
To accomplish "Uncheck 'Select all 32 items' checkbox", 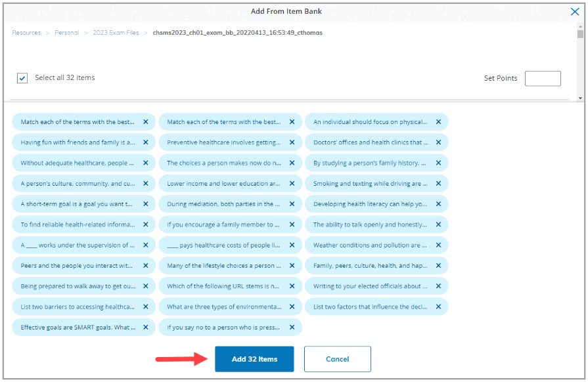I will click(22, 78).
